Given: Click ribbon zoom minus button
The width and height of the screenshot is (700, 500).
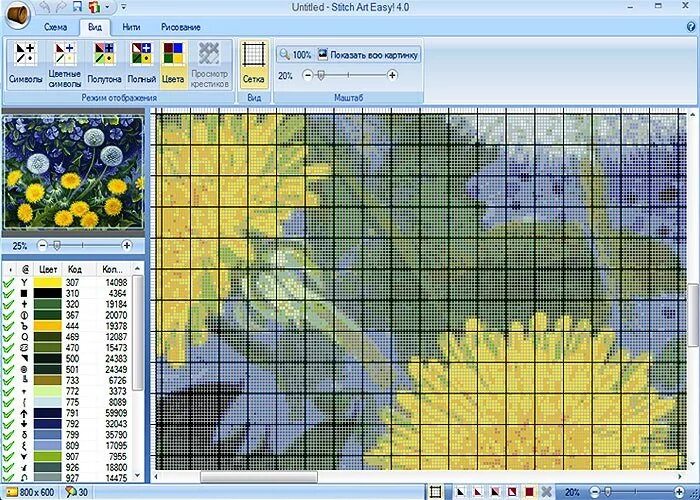Looking at the screenshot, I should coord(307,75).
